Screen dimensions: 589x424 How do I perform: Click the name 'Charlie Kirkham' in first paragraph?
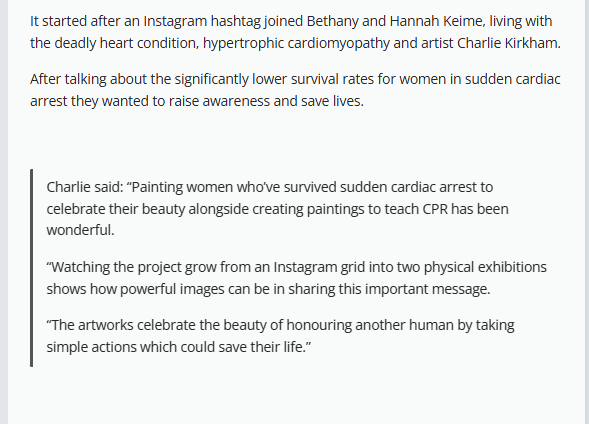507,43
